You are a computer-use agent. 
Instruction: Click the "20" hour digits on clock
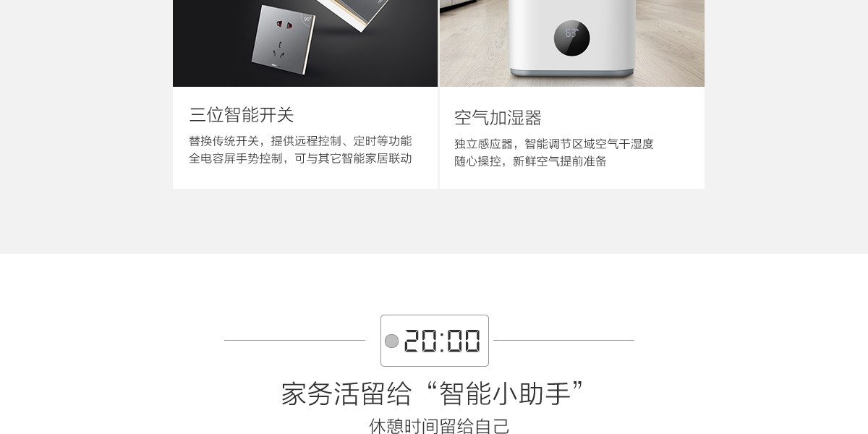(420, 341)
